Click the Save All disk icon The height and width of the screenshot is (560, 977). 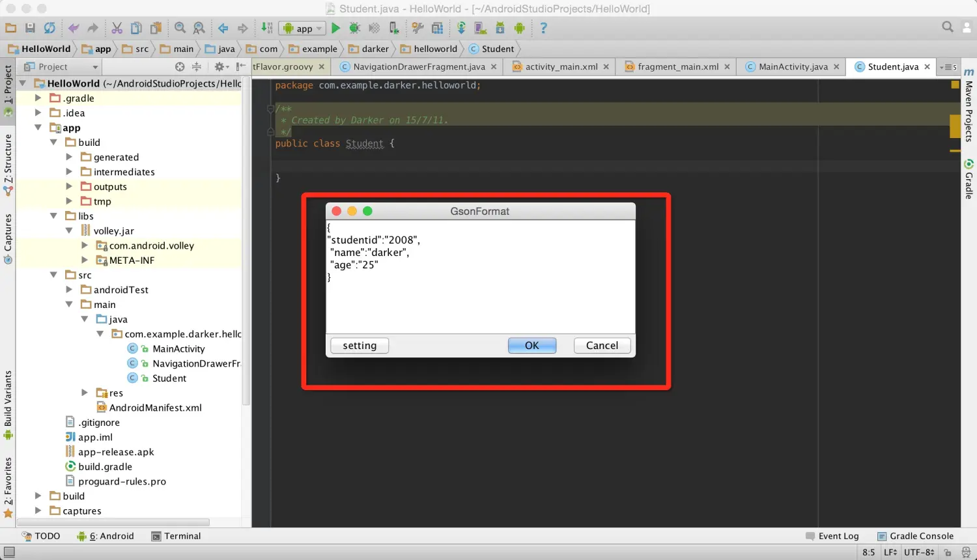(30, 28)
